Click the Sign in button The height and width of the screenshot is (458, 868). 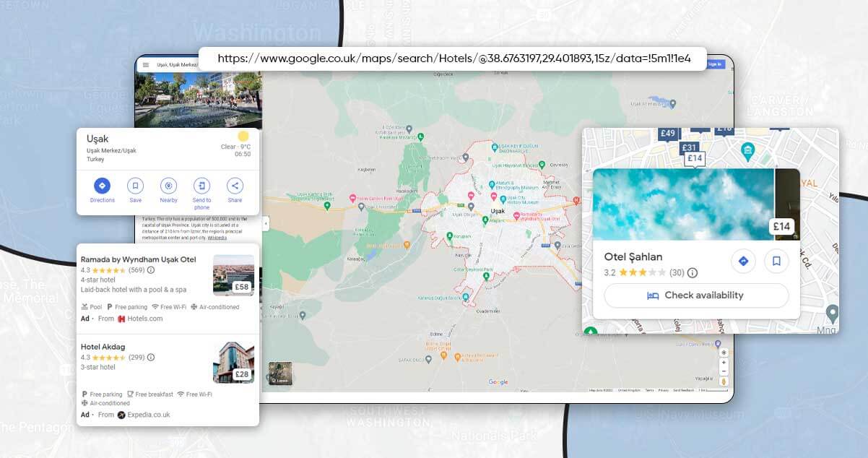[715, 64]
